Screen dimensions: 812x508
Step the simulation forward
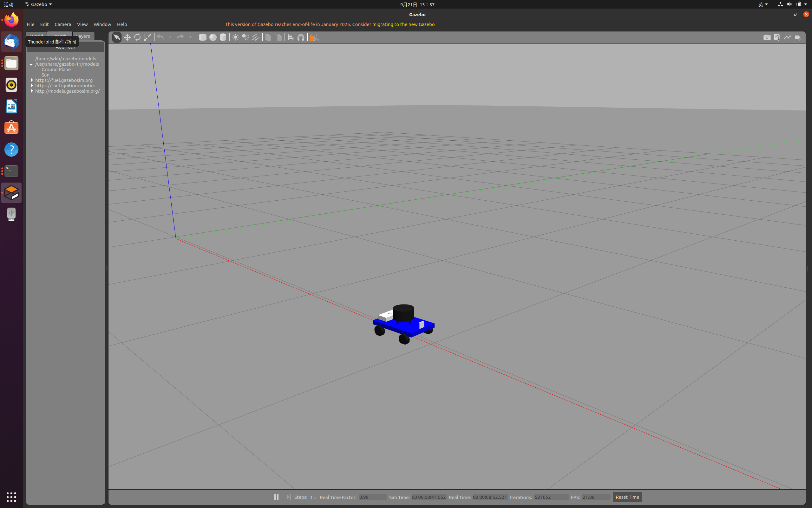289,497
